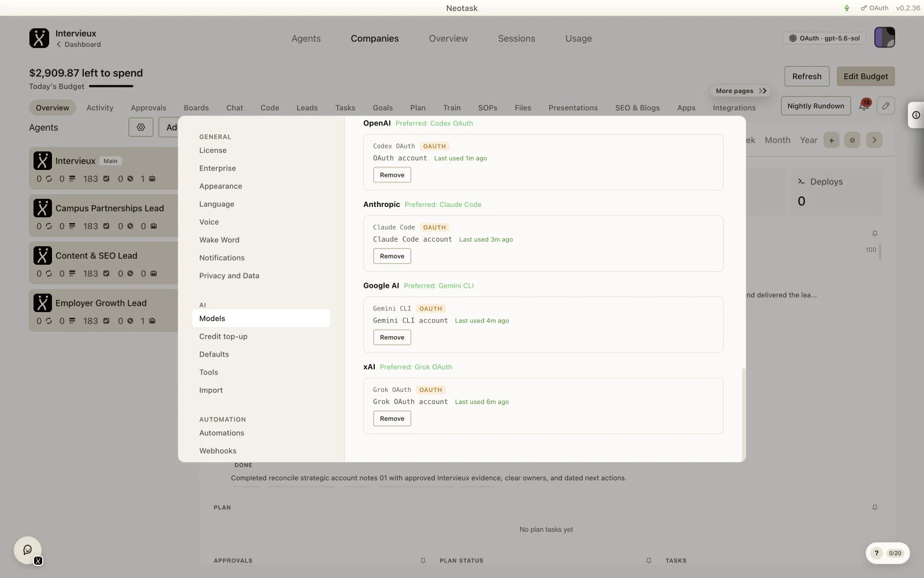Click the user avatar in top right
Screen dimensions: 924x578
point(885,38)
